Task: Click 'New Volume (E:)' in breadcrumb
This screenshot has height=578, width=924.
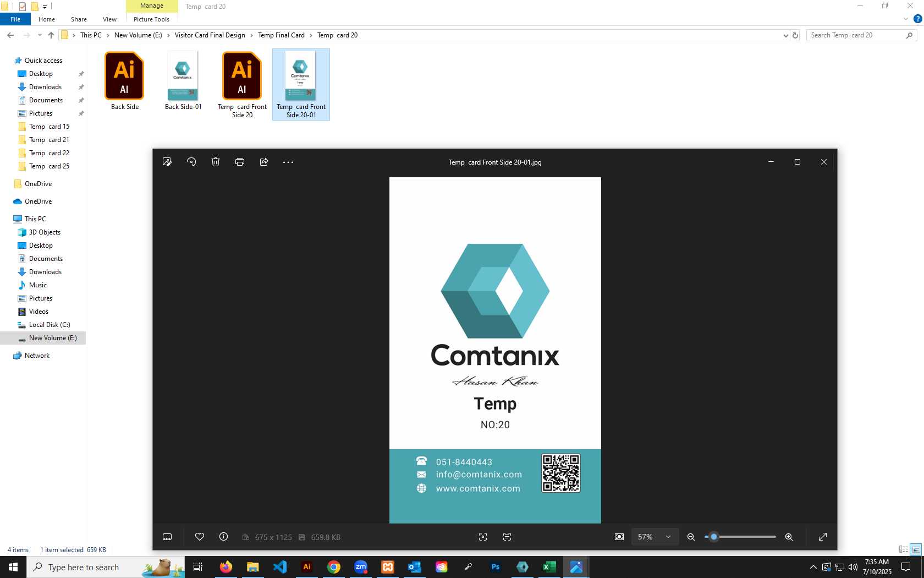Action: tap(138, 35)
